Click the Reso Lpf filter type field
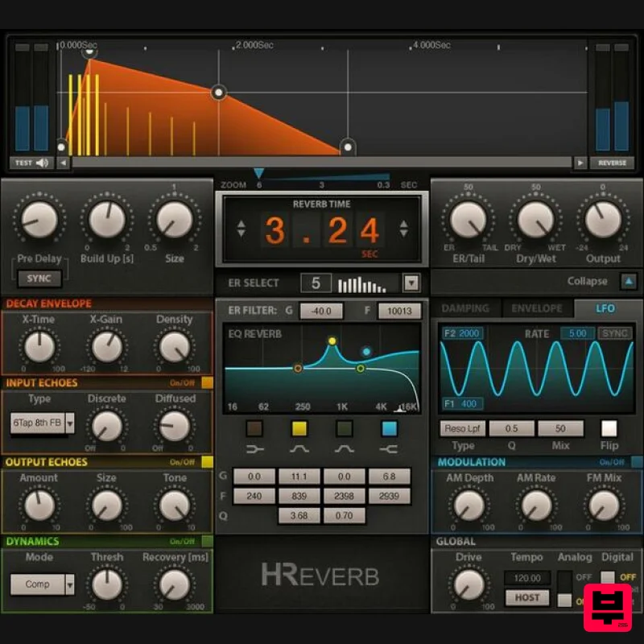The height and width of the screenshot is (644, 644). (x=462, y=428)
